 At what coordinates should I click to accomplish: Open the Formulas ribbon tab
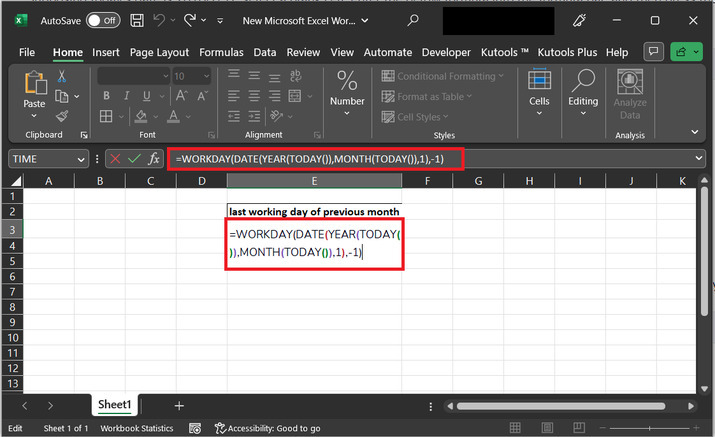[x=220, y=52]
